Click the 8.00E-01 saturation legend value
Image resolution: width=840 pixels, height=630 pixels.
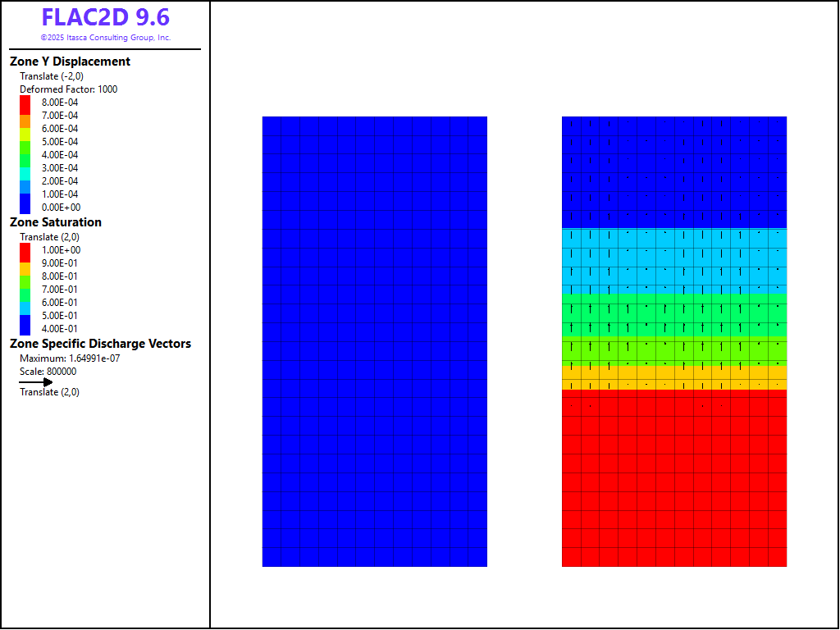coord(59,276)
